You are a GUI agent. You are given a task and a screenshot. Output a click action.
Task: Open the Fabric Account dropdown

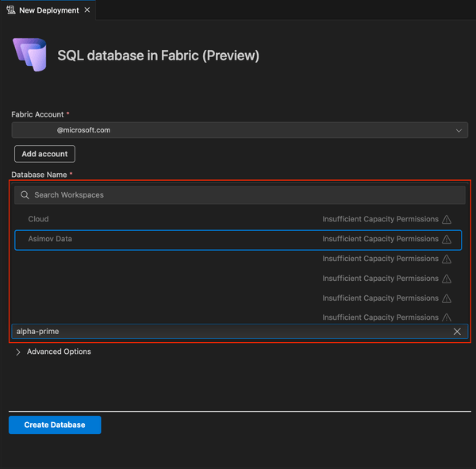coord(239,130)
